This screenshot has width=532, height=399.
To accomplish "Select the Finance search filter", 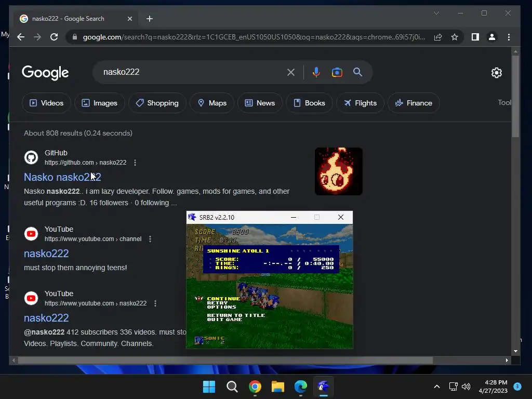I will 414,103.
